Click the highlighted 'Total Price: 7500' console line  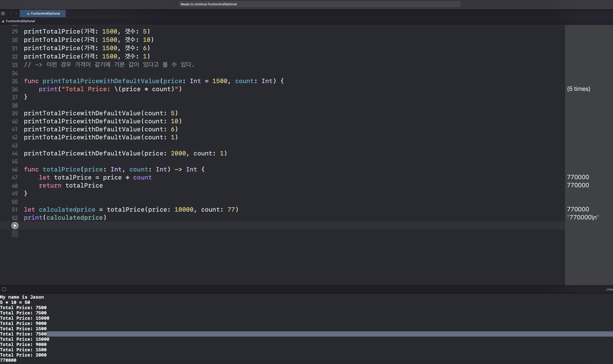point(23,334)
